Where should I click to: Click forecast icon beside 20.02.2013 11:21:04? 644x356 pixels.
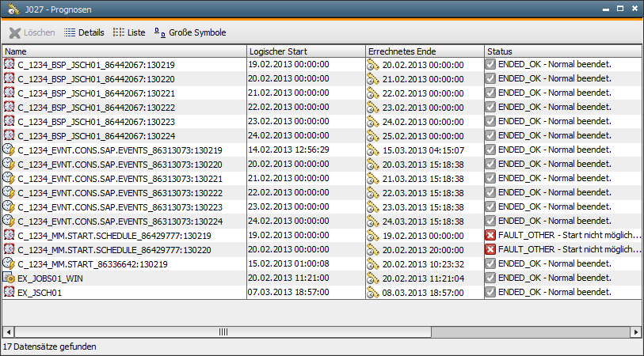pyautogui.click(x=373, y=278)
